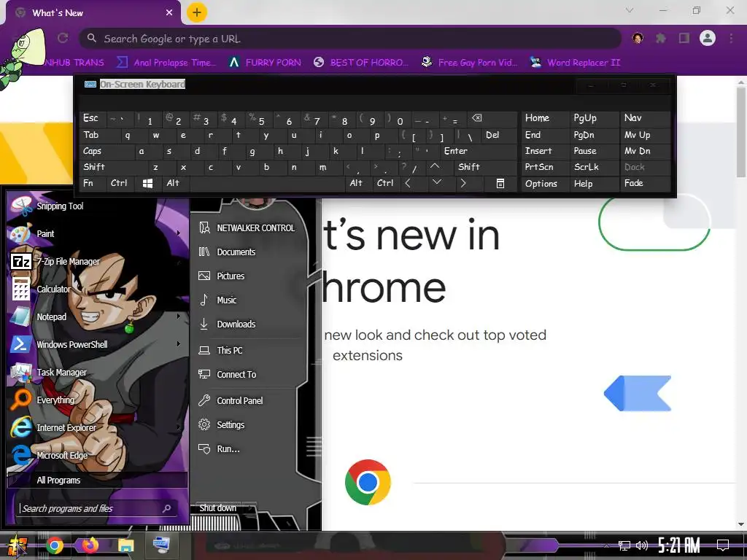This screenshot has width=747, height=560.
Task: Expand the Windows PowerShell submenu arrow
Action: point(179,344)
